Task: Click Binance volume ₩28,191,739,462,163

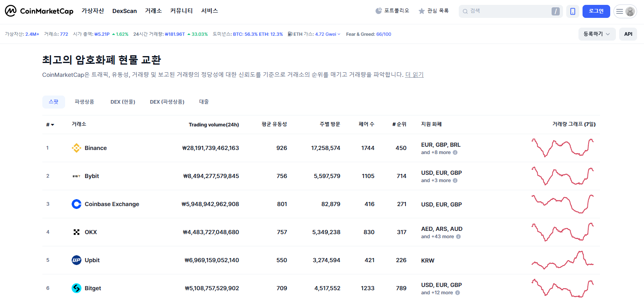Action: [210, 148]
